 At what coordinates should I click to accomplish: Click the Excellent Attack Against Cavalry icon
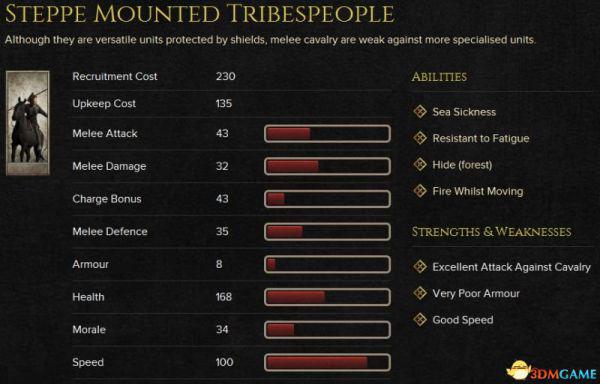(x=420, y=267)
